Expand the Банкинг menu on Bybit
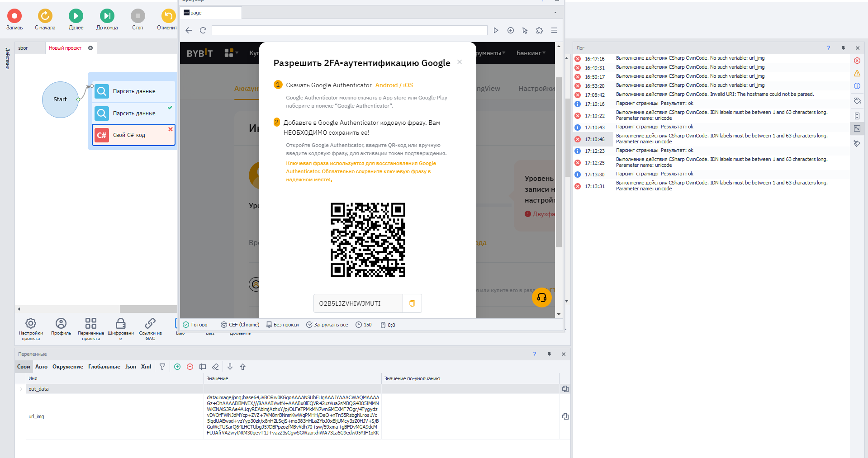This screenshot has width=868, height=458. pyautogui.click(x=531, y=53)
